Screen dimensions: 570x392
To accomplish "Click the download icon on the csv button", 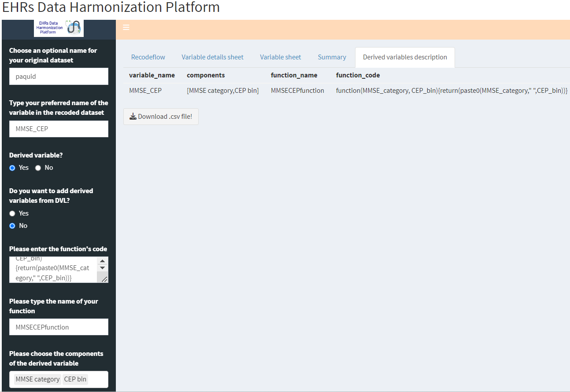I will click(x=133, y=117).
